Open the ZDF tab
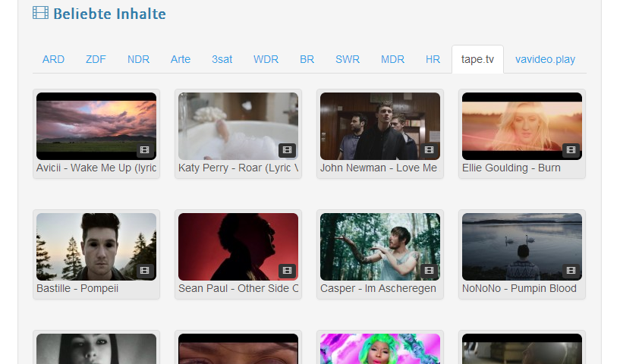The image size is (620, 364). coord(96,59)
